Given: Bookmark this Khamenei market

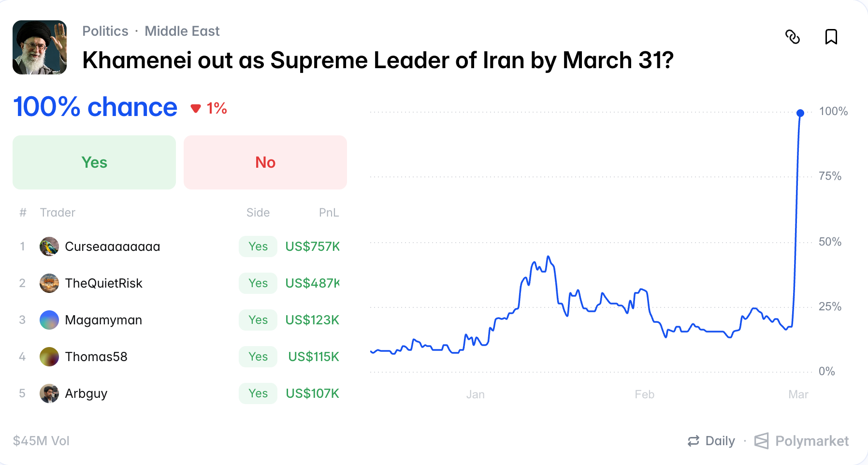Looking at the screenshot, I should (832, 37).
